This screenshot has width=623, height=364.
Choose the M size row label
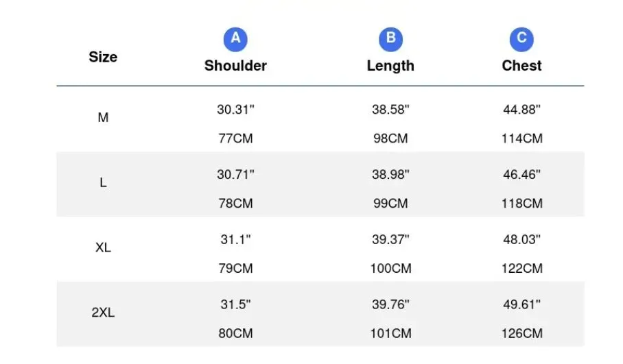(103, 117)
